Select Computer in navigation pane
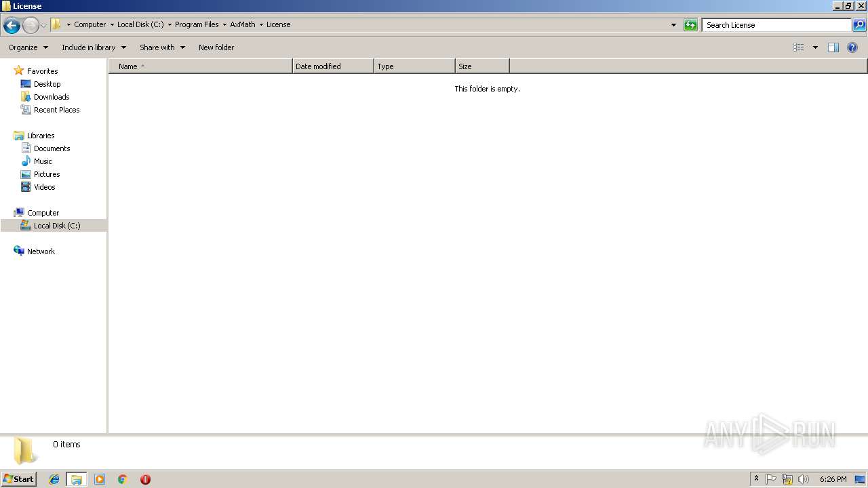 [x=43, y=213]
